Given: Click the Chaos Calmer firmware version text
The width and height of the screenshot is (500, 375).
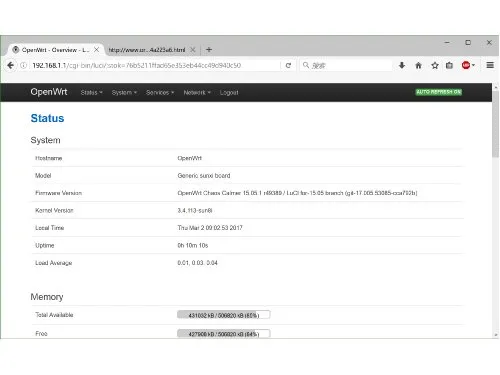Looking at the screenshot, I should coord(297,193).
